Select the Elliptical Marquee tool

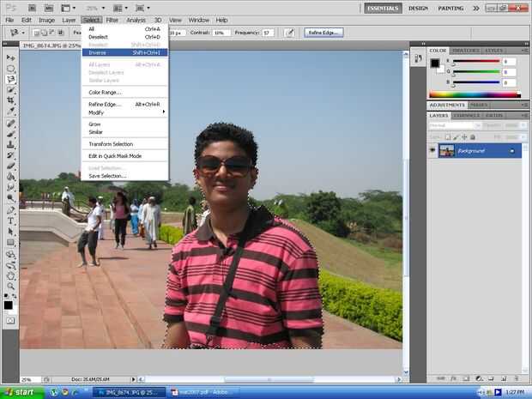point(10,69)
